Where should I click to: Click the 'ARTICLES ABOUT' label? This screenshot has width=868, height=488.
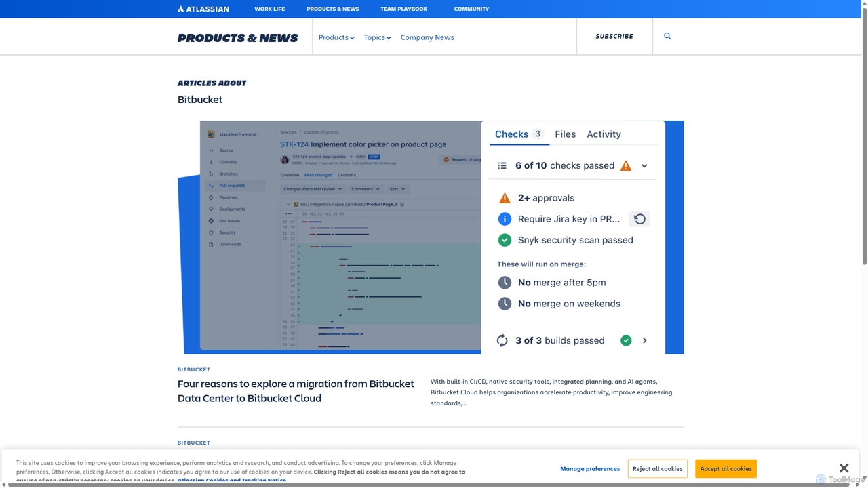[212, 83]
